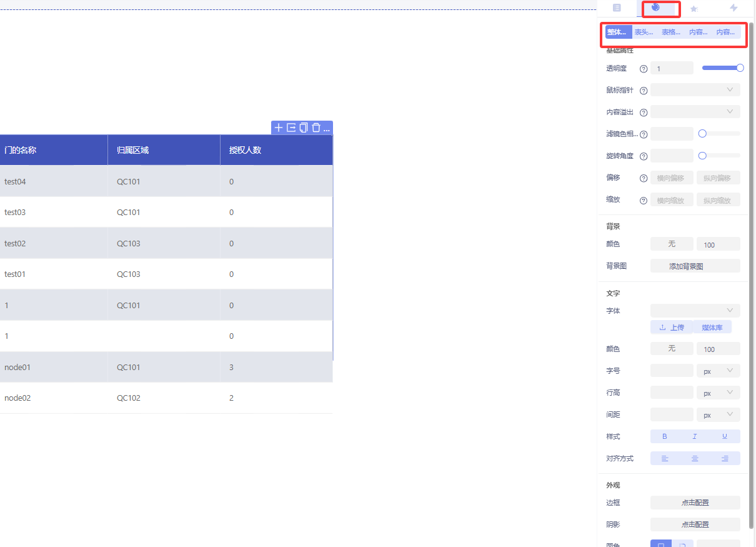Expand the 内容溢出 dropdown
Viewport: 756px width, 547px height.
coord(695,112)
